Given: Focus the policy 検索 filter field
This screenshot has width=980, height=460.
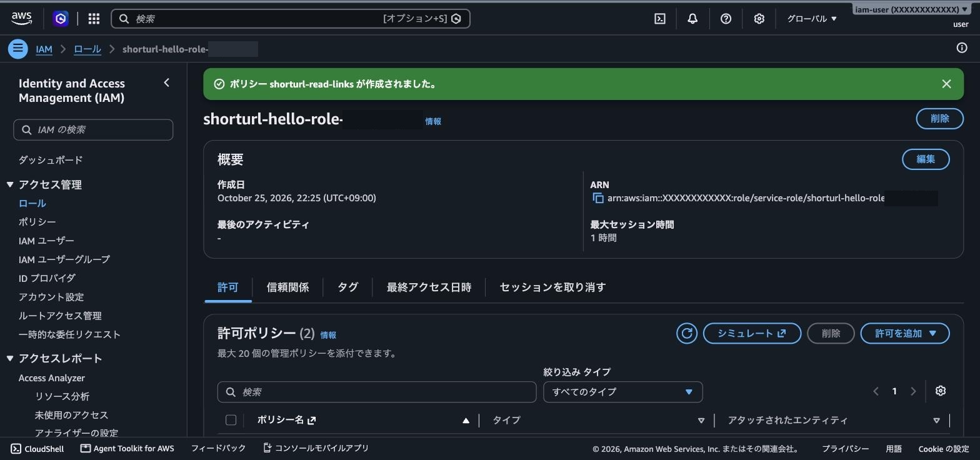Looking at the screenshot, I should pyautogui.click(x=377, y=392).
